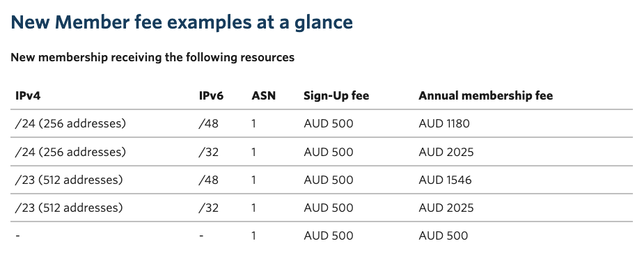644x264 pixels.
Task: Click the AUD 500 annual fee in last row
Action: click(443, 235)
